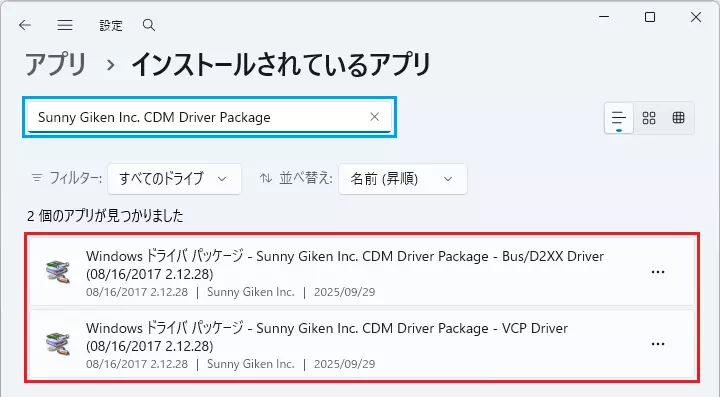Click the Bus/D2XX Driver package icon
Screen dimensions: 720x397
point(58,272)
